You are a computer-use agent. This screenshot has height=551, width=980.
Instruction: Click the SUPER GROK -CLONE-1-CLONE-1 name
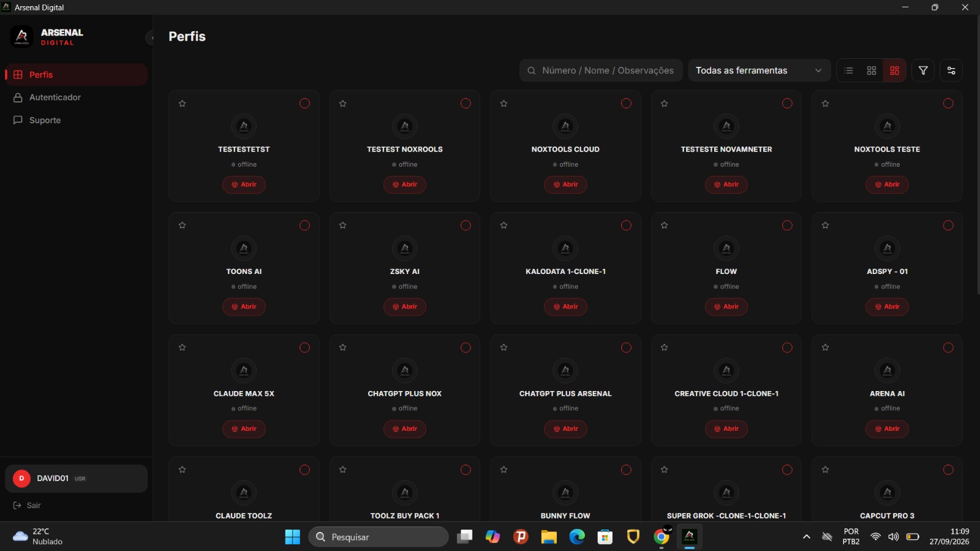pyautogui.click(x=726, y=516)
